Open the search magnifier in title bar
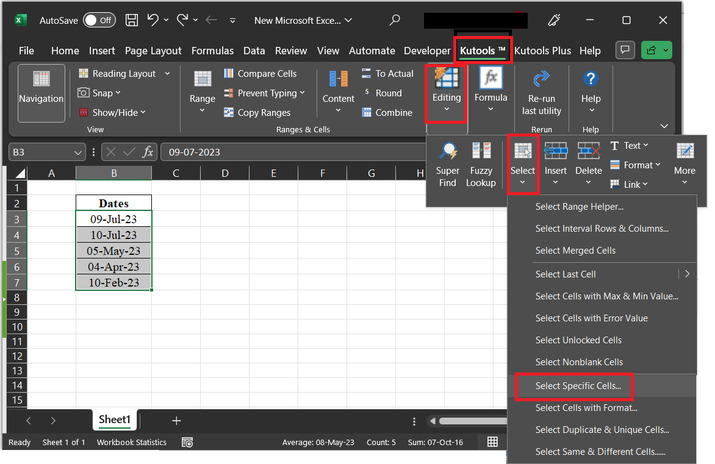 pos(395,20)
